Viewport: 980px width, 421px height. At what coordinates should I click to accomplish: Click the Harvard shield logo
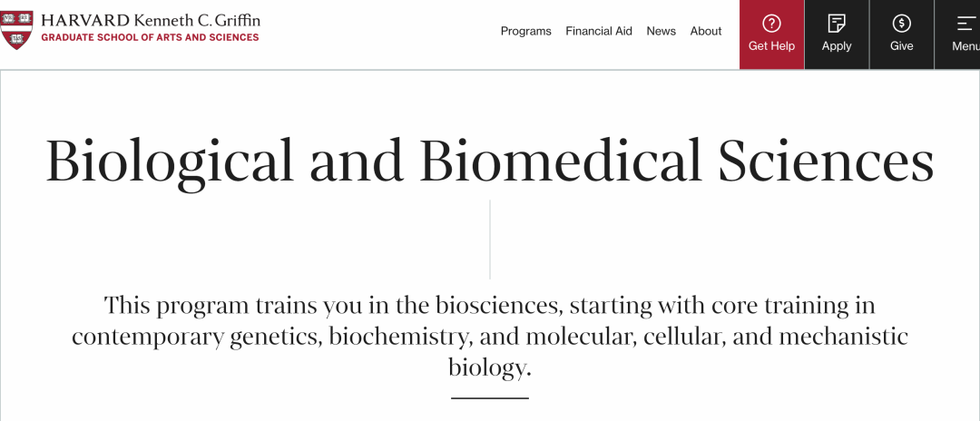pos(16,29)
